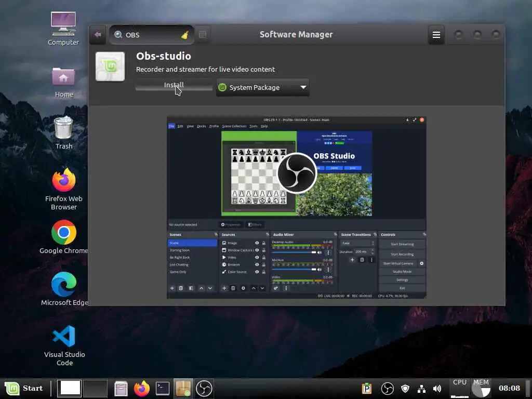
Task: Switch to the first workspace in the pager
Action: point(69,389)
